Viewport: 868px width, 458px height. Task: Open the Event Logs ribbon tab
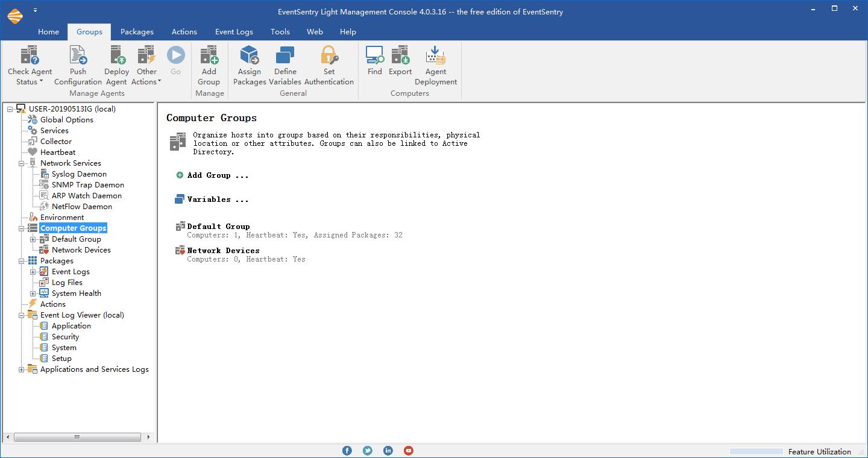coord(234,32)
